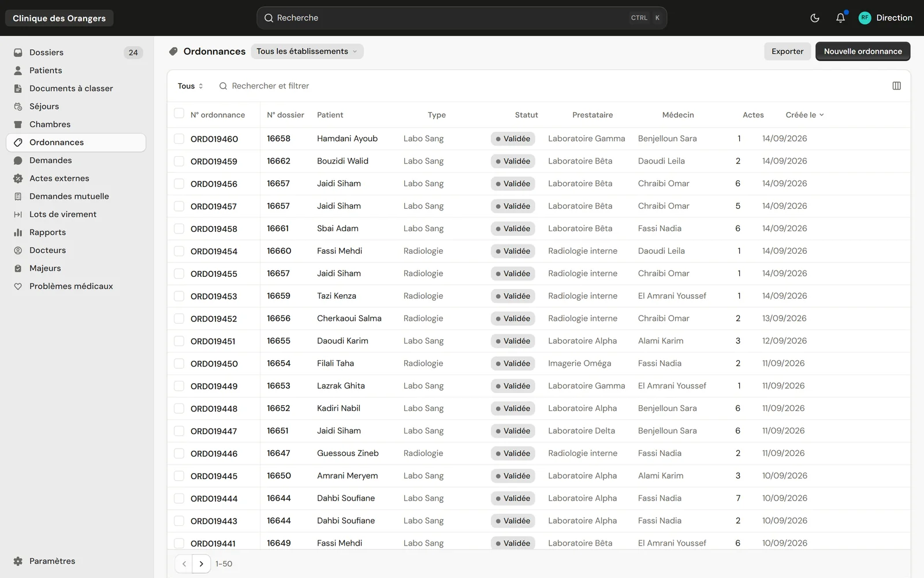Click the Demandes mutuelle icon
This screenshot has width=924, height=578.
click(x=18, y=197)
